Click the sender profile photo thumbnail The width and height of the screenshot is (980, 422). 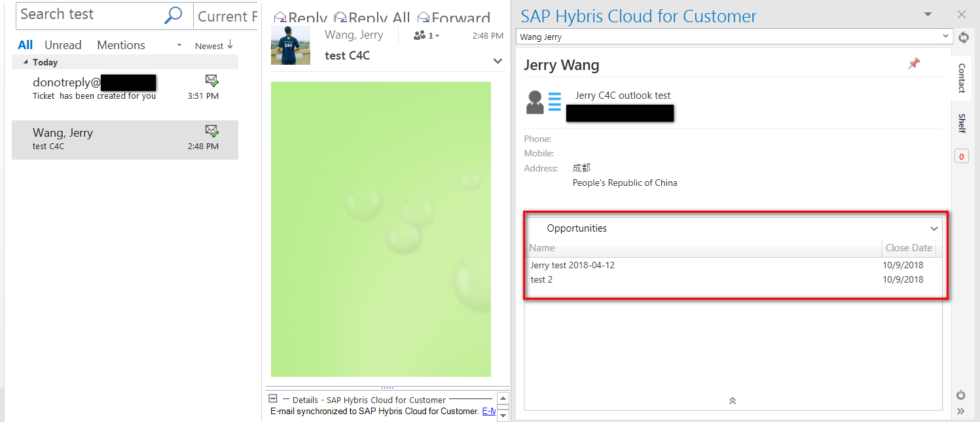point(291,45)
